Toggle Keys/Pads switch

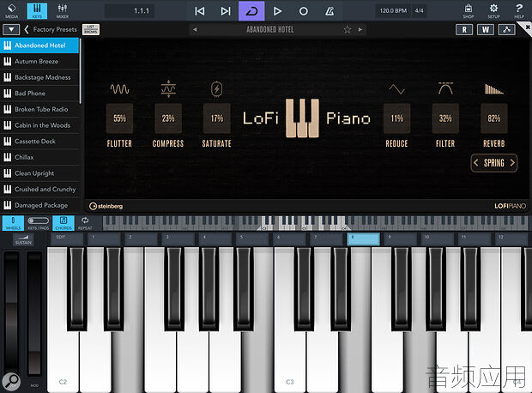[x=39, y=223]
